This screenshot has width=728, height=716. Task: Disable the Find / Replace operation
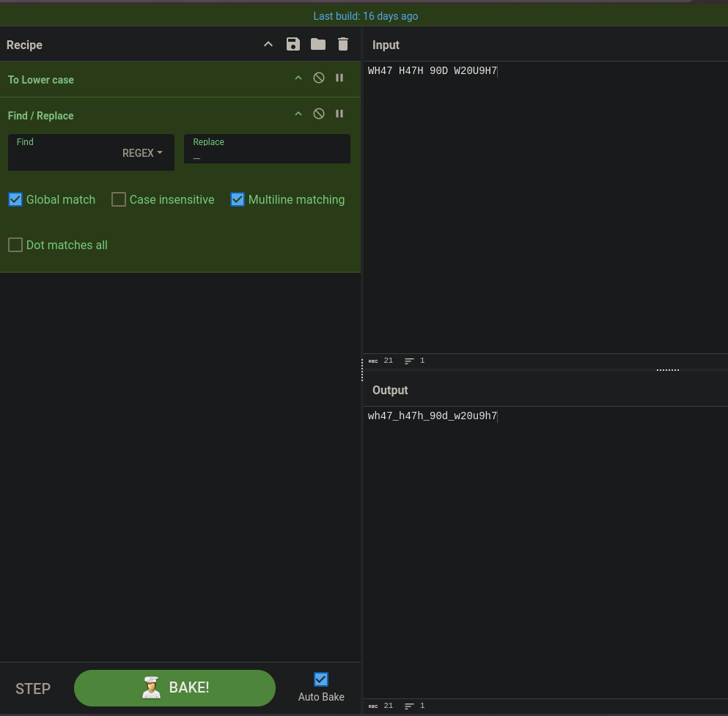[x=319, y=114]
